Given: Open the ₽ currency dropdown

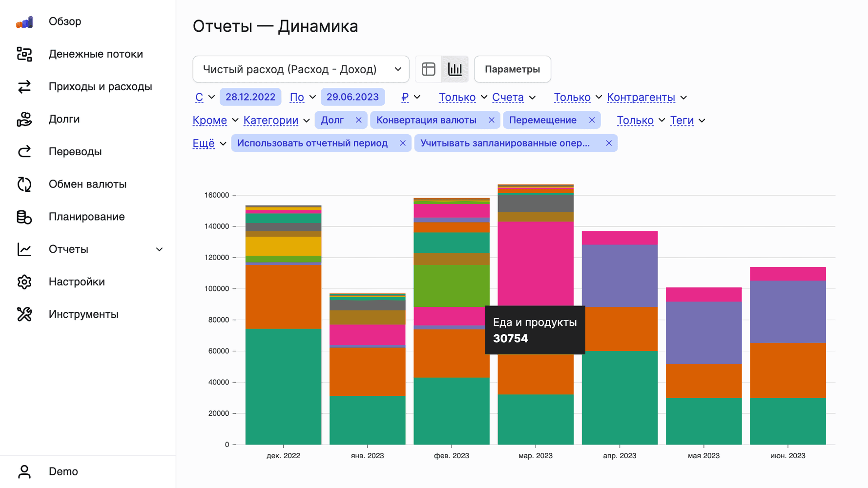Looking at the screenshot, I should (411, 97).
